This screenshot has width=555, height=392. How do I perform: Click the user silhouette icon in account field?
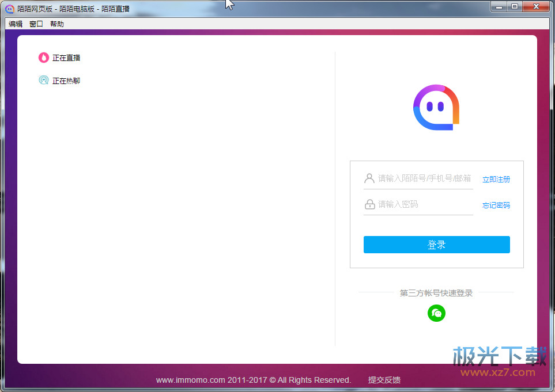[369, 178]
